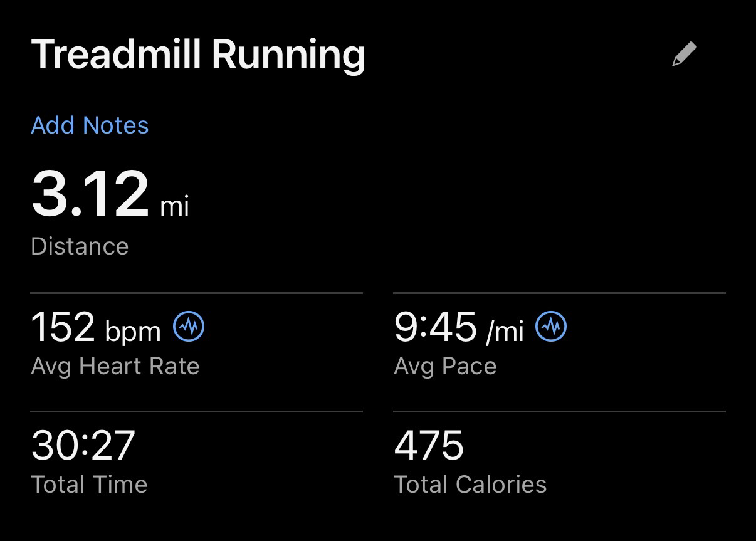Click the Avg Pace label
The image size is (756, 541).
[x=445, y=366]
